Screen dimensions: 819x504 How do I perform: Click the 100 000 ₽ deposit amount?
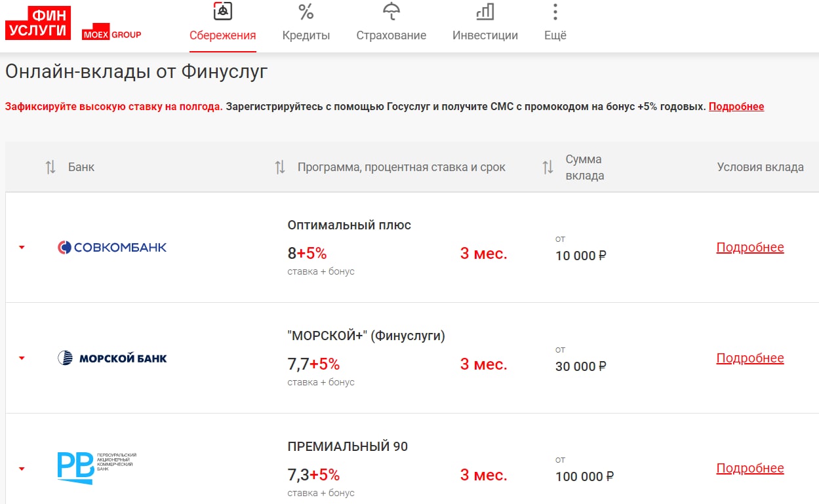click(x=584, y=476)
